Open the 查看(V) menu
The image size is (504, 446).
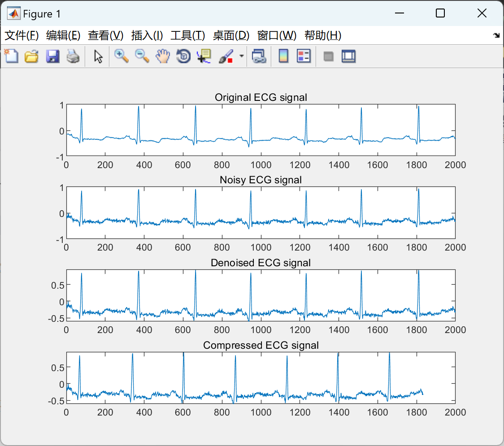tap(105, 35)
